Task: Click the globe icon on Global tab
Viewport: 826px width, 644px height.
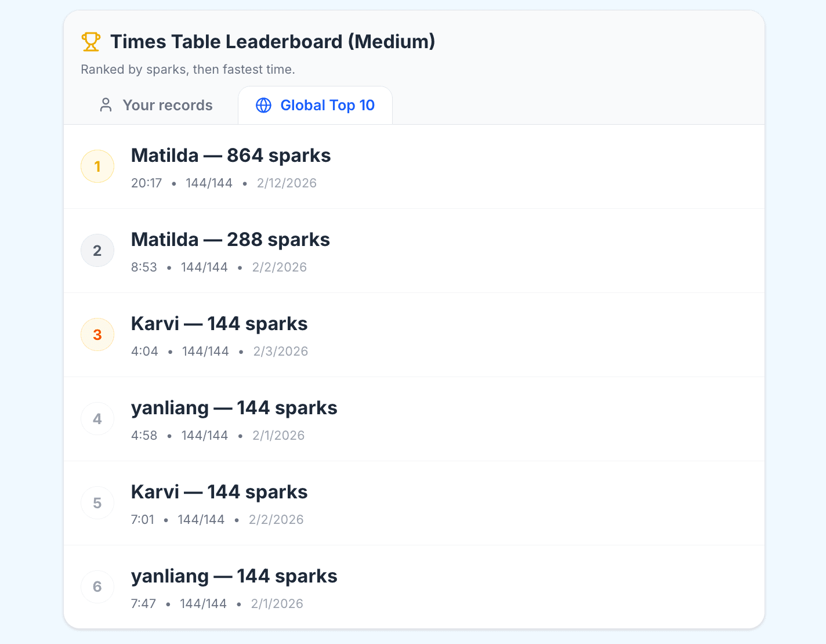Action: [x=263, y=105]
